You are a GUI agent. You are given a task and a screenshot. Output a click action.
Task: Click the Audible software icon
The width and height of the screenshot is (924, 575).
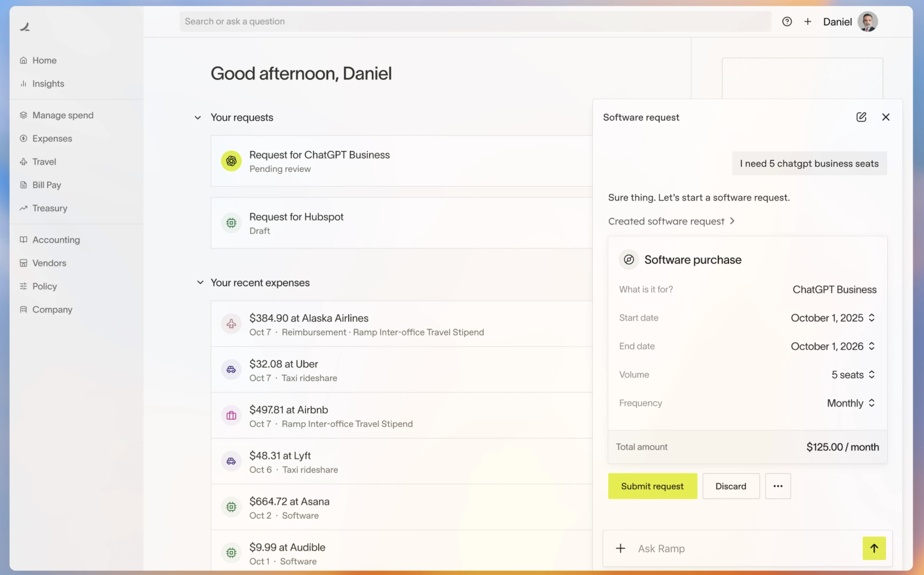coord(231,553)
